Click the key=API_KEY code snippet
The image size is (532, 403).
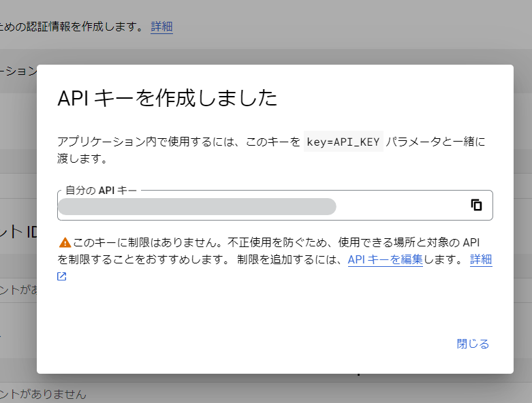(343, 142)
